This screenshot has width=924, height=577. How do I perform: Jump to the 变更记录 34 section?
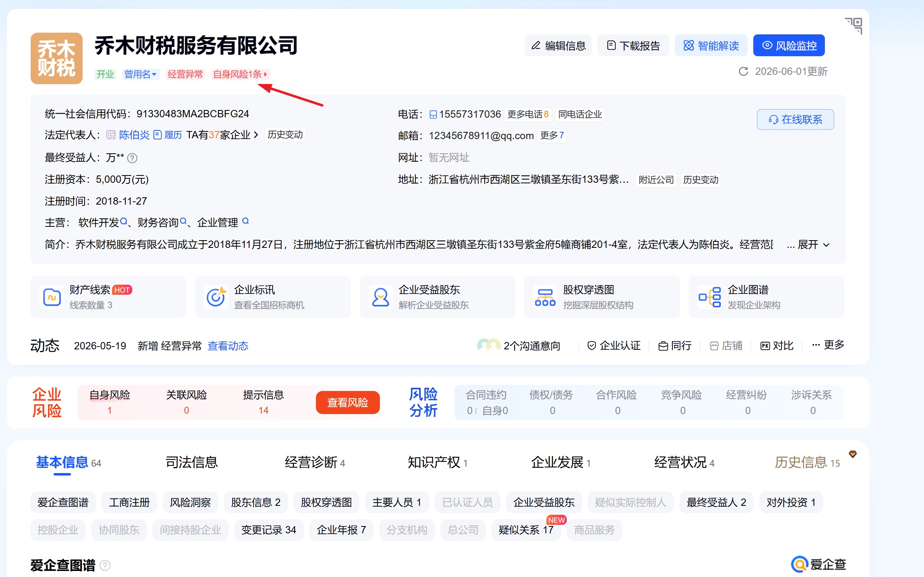pos(269,530)
